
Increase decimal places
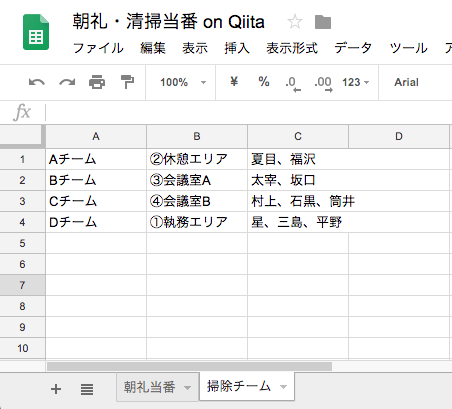[x=323, y=84]
